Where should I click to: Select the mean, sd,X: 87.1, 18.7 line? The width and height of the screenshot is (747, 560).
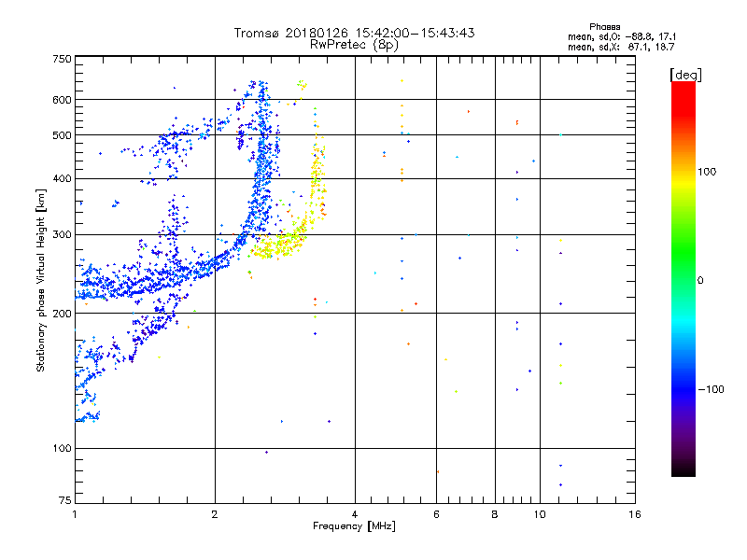[x=621, y=47]
